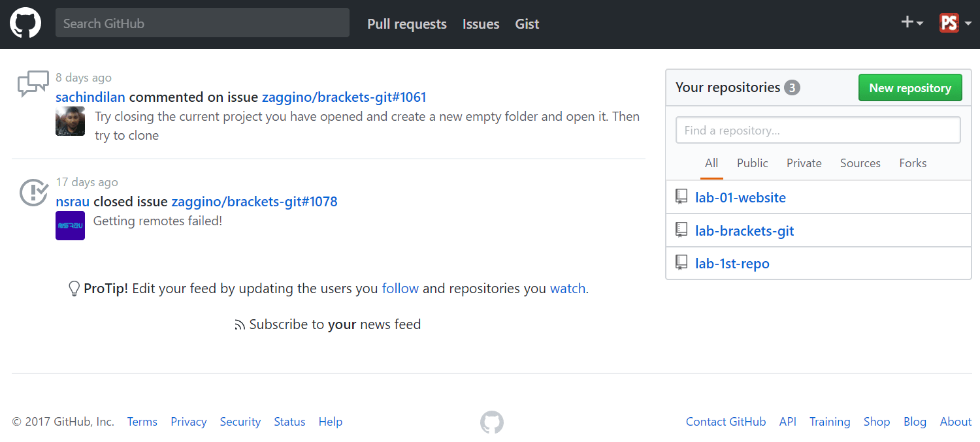This screenshot has height=442, width=980.
Task: Click the footer GitHub mark icon
Action: [492, 422]
